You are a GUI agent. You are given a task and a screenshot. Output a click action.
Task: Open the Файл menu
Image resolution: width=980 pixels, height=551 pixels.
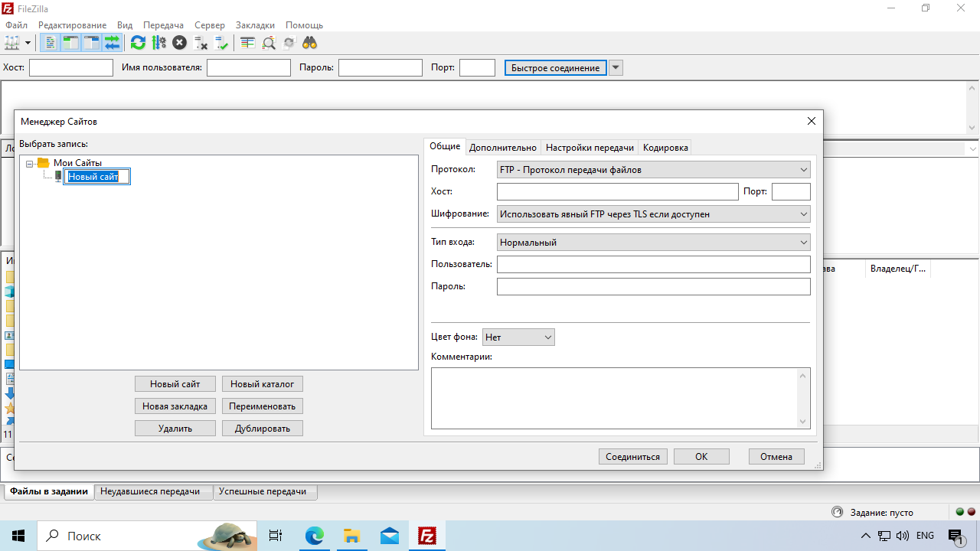tap(16, 25)
